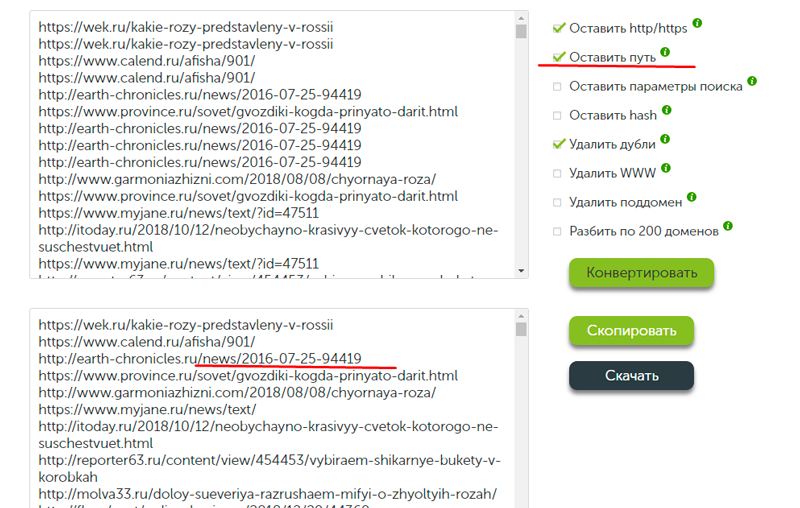Click scrollbar thumb of input list

(521, 32)
